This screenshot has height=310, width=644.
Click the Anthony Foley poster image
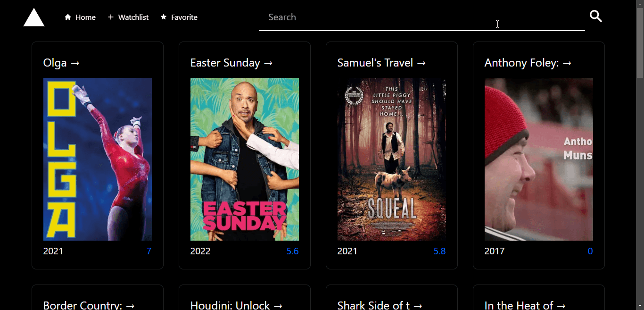click(x=539, y=159)
